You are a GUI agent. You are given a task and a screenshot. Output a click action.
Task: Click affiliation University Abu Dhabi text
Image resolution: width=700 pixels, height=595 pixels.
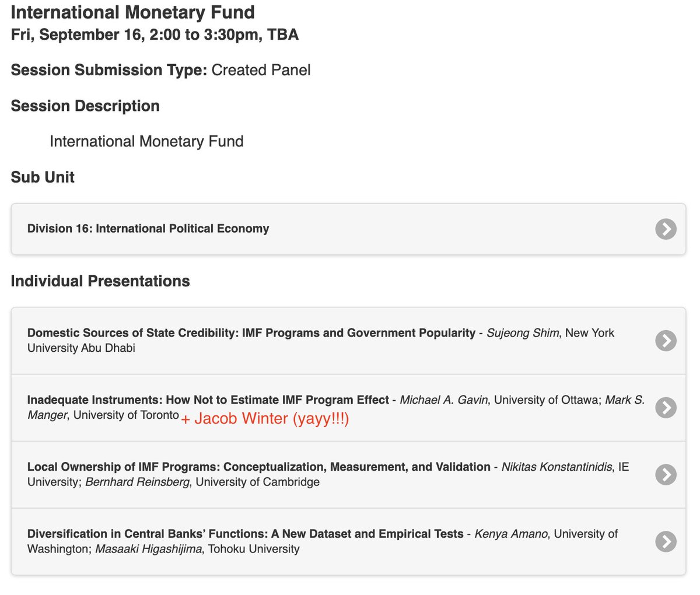(81, 348)
